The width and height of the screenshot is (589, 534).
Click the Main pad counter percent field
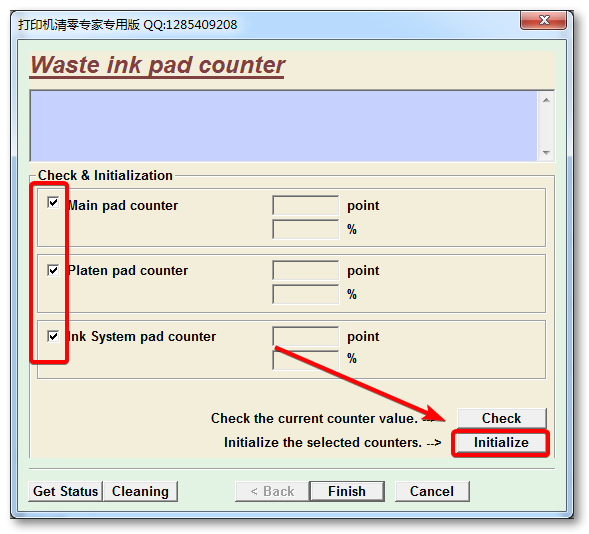coord(306,229)
